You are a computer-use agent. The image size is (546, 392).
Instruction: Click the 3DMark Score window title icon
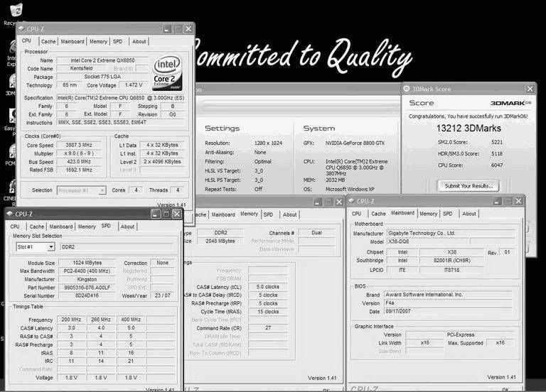point(407,89)
